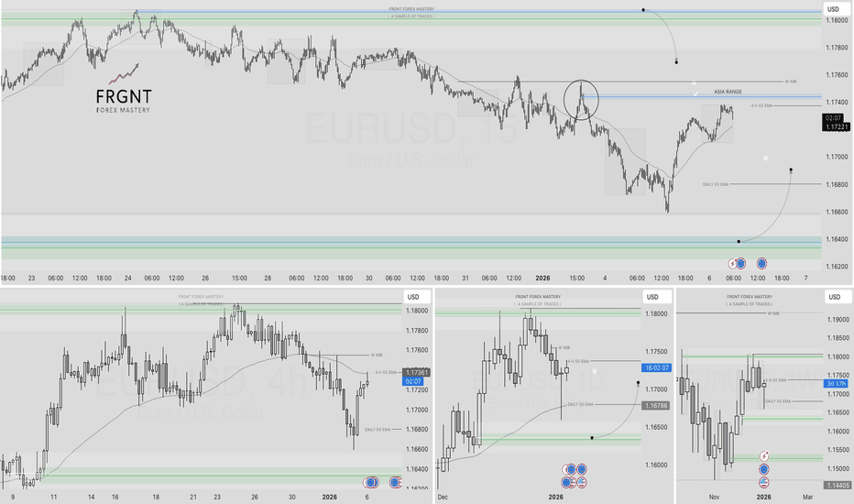Screen dimensions: 854x504
Task: Click the 2026 date label on the main time axis
Action: pos(542,278)
